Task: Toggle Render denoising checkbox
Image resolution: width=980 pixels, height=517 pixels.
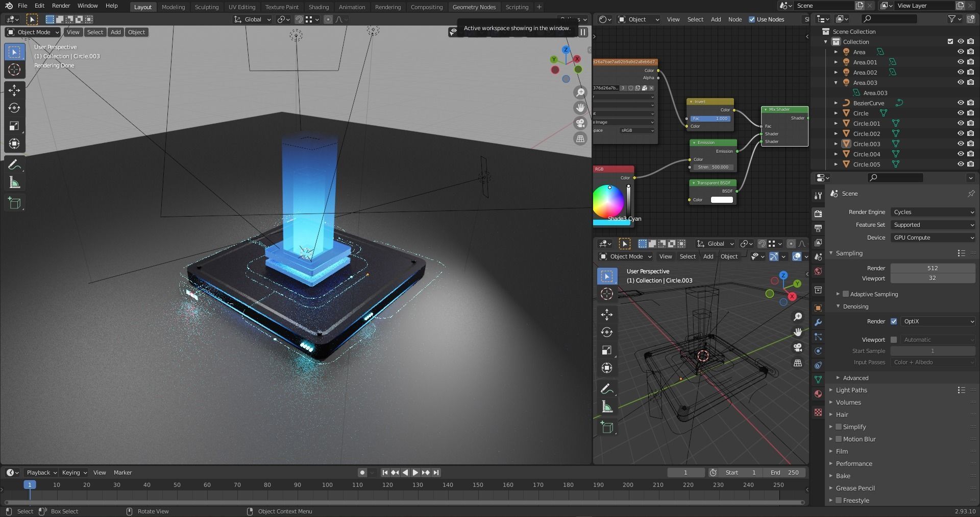Action: click(x=894, y=321)
